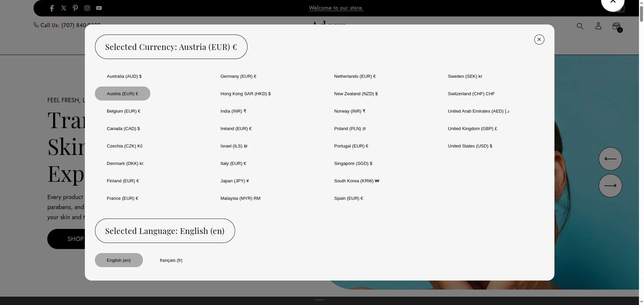Select Spain (EUR) € currency
This screenshot has height=305, width=644.
348,198
